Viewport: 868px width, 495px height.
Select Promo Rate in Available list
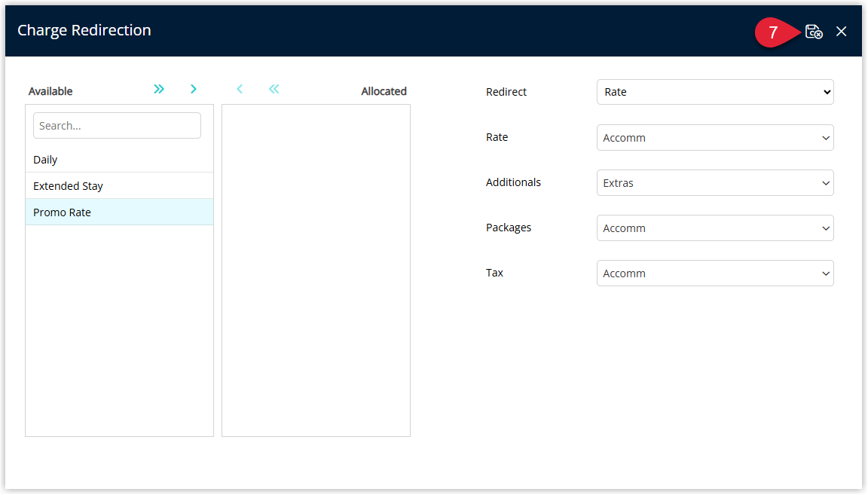[x=119, y=212]
